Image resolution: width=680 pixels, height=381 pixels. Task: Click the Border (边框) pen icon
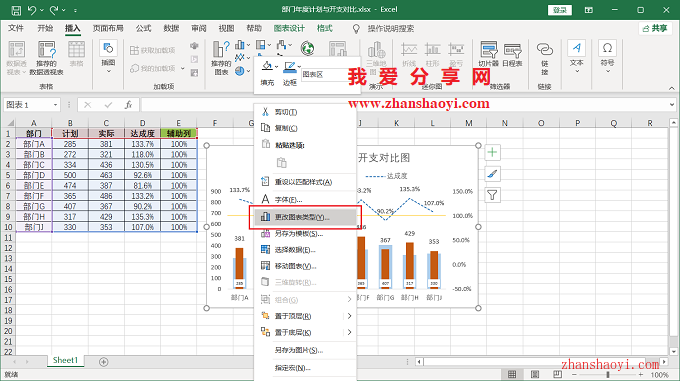click(x=289, y=66)
